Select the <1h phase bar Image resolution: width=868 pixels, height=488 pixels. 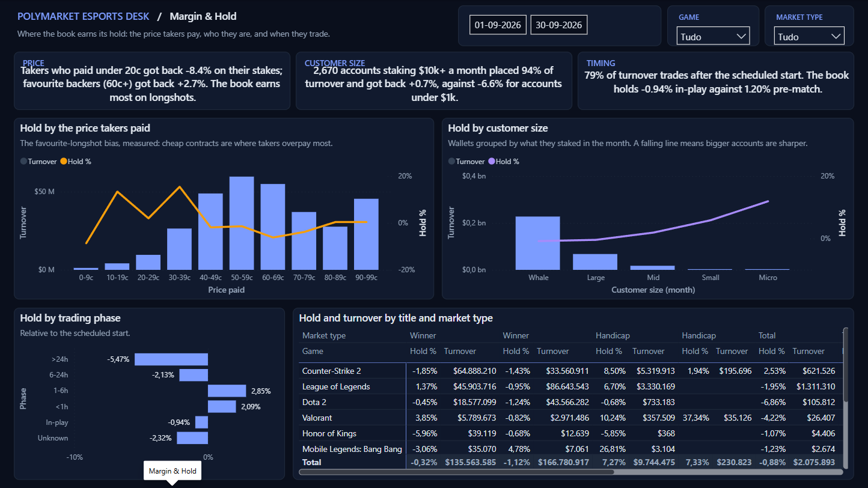(222, 407)
